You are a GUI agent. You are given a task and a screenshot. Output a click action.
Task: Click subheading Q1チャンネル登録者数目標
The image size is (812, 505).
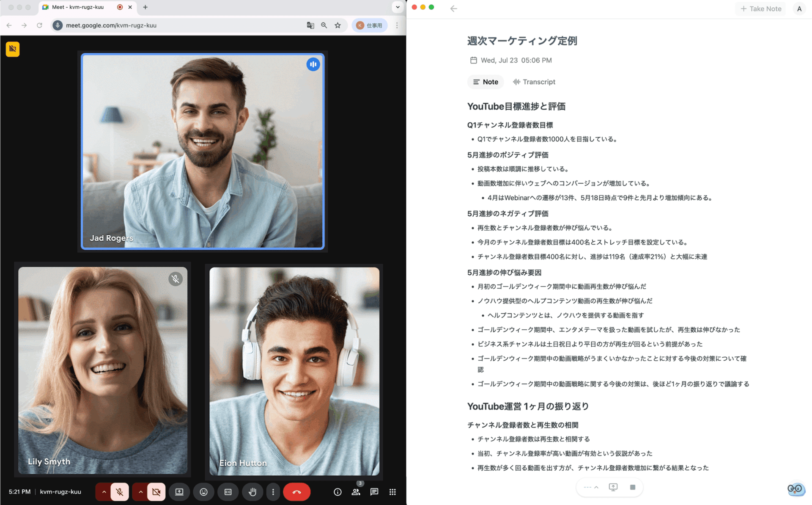[510, 125]
